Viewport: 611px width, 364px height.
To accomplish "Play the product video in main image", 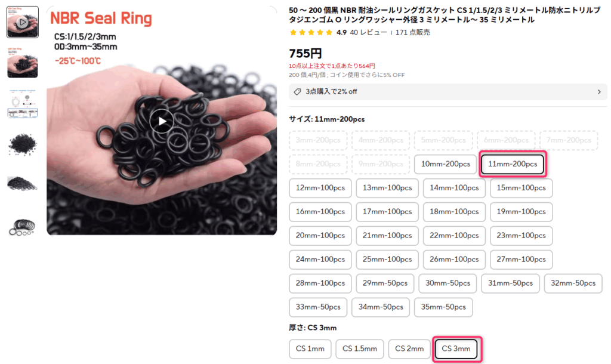I will tap(162, 122).
